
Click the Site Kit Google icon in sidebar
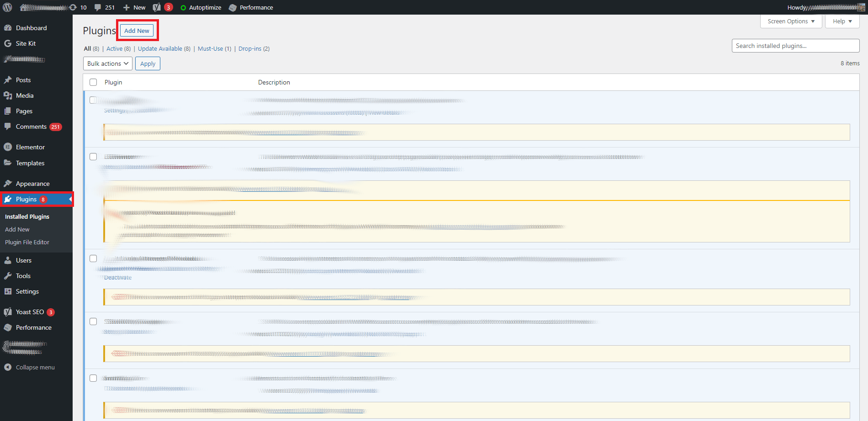pyautogui.click(x=8, y=43)
